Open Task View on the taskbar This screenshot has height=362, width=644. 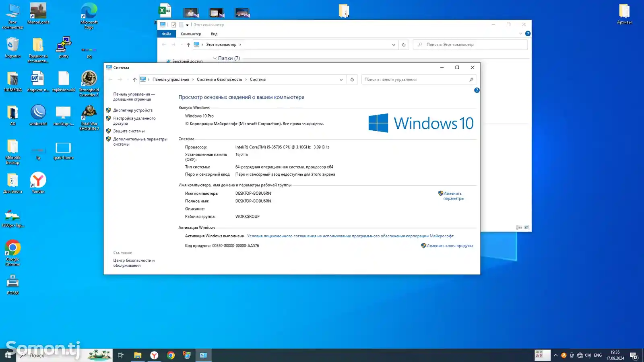(120, 355)
